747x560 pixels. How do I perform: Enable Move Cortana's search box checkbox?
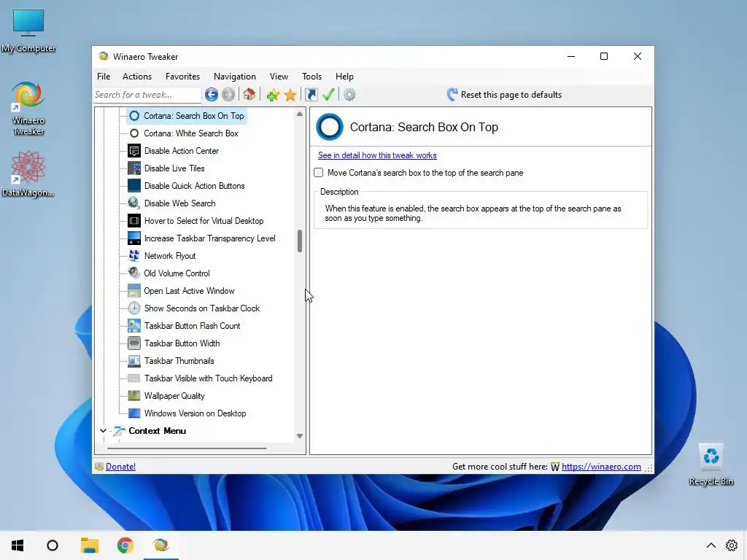coord(319,173)
